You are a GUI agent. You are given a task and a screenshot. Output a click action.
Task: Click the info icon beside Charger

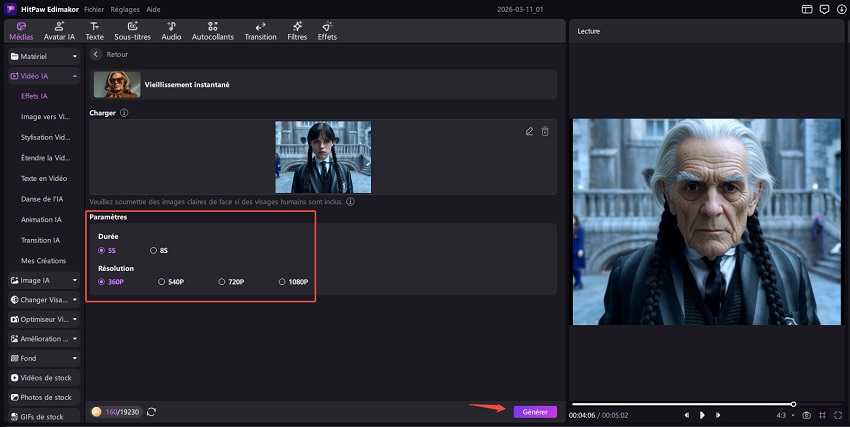pyautogui.click(x=124, y=113)
